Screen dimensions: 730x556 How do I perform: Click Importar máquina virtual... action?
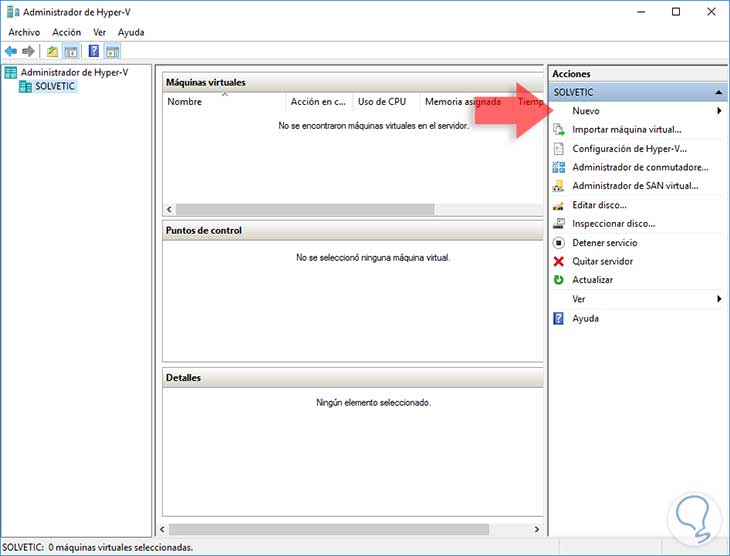pos(627,129)
